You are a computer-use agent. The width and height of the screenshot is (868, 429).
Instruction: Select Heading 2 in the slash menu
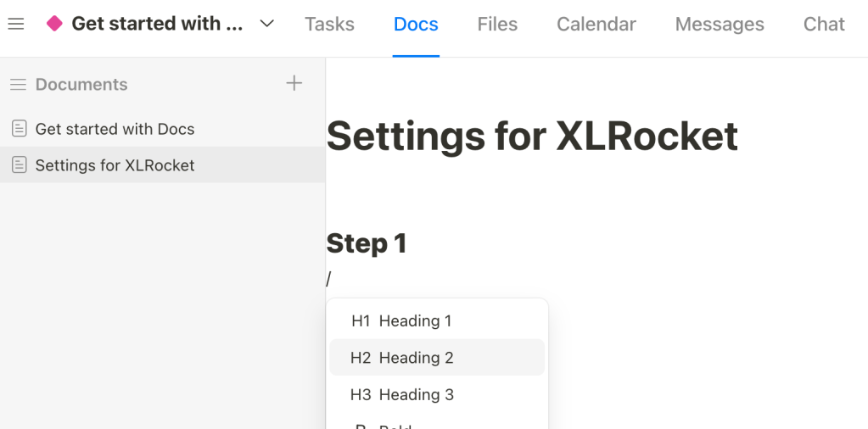[x=416, y=358]
